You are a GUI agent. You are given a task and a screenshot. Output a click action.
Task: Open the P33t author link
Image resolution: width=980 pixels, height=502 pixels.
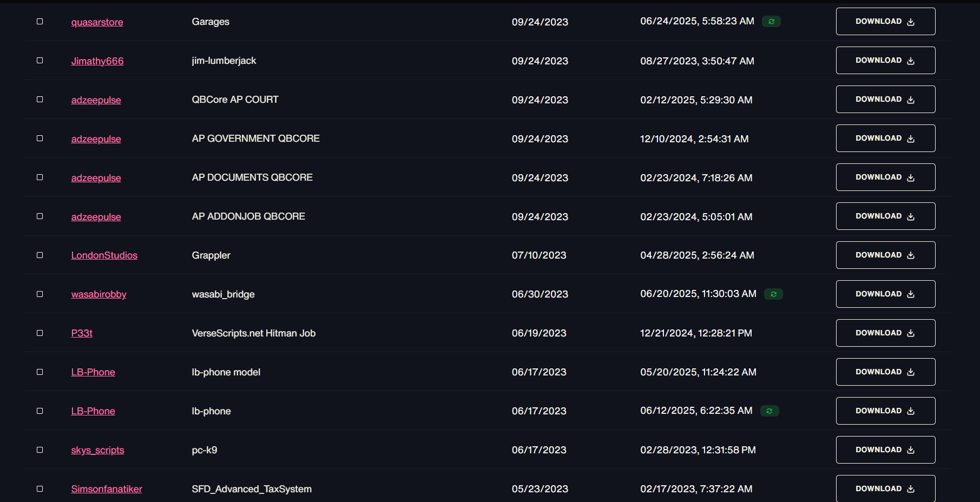point(82,333)
